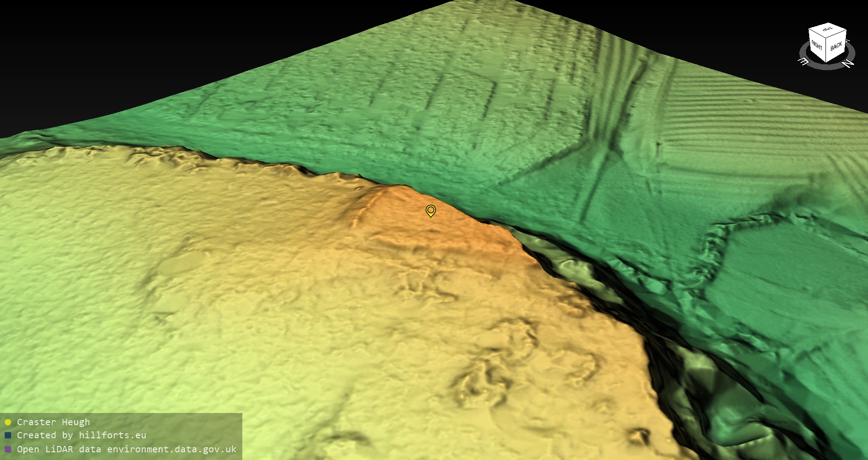Image resolution: width=868 pixels, height=460 pixels.
Task: Click the E compass marker by the cube
Action: click(x=803, y=62)
